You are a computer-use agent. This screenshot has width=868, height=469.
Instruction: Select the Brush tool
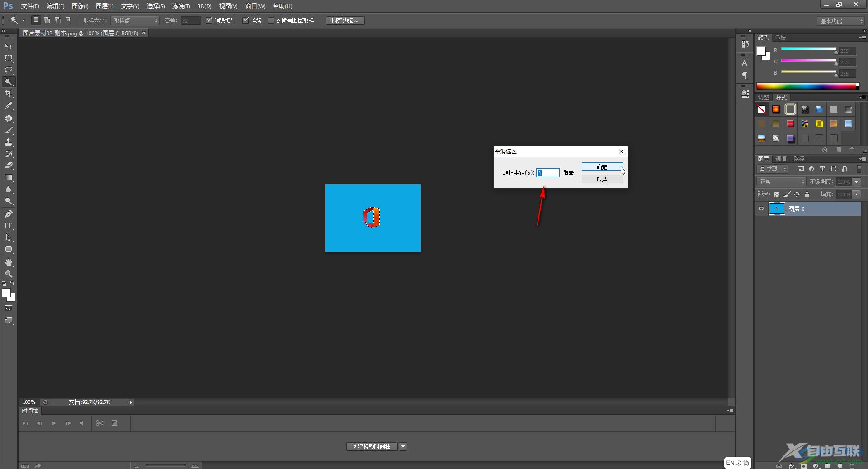tap(9, 130)
